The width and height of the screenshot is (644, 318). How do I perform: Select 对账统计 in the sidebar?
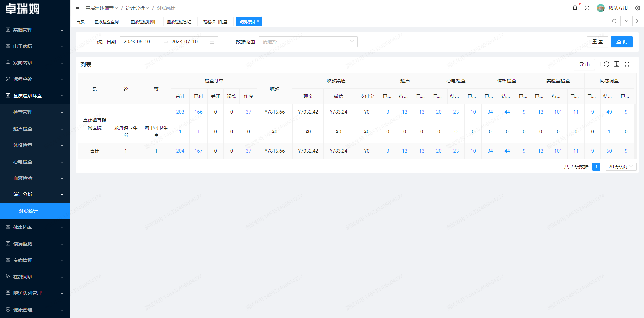(x=35, y=211)
